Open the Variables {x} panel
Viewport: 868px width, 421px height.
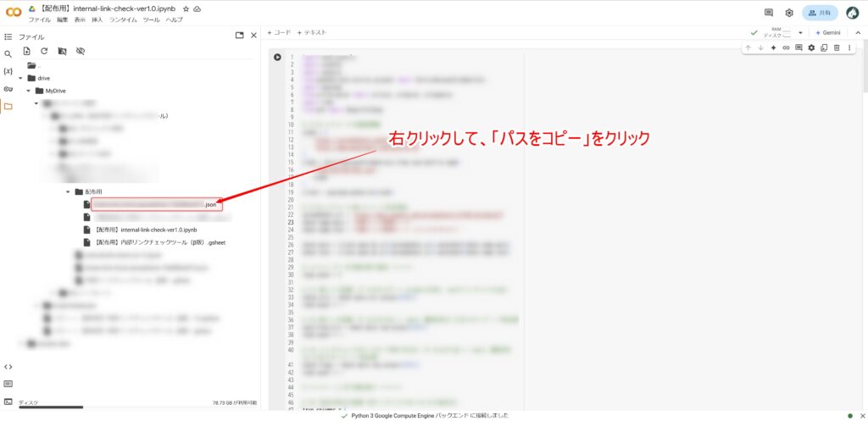[8, 71]
